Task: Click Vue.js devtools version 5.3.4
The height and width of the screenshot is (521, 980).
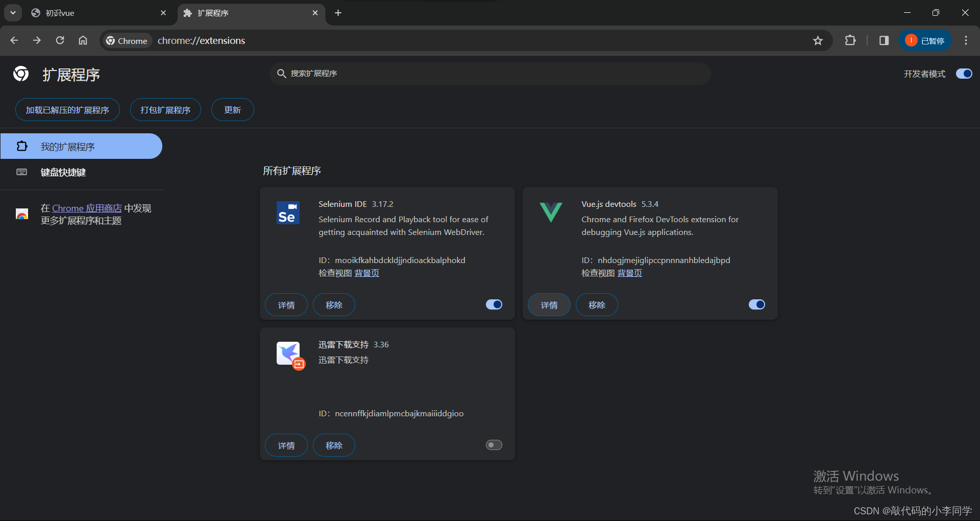Action: point(650,204)
